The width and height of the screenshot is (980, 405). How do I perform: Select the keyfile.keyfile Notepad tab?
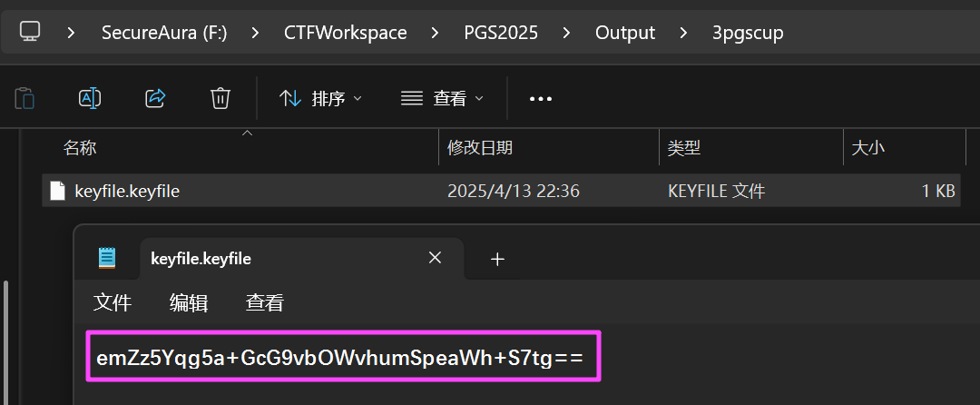pos(302,258)
